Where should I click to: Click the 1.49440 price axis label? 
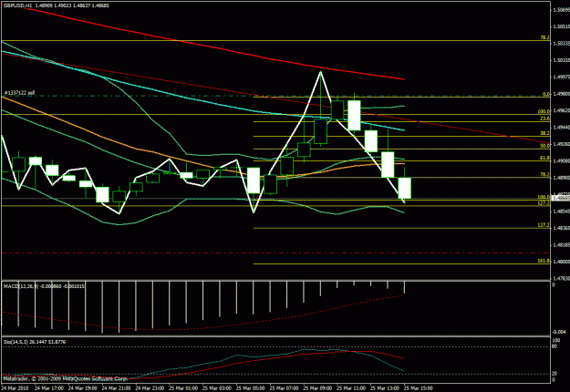pyautogui.click(x=561, y=128)
